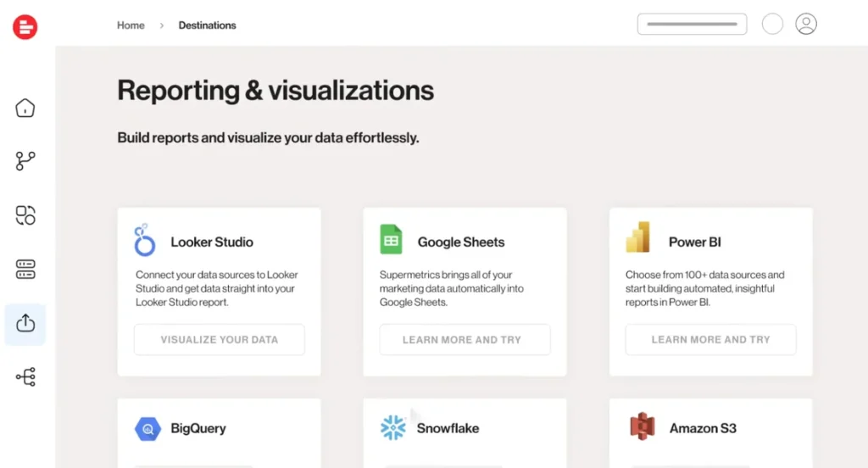The height and width of the screenshot is (468, 868).
Task: Open the hierarchy tree sidebar icon
Action: 25,377
